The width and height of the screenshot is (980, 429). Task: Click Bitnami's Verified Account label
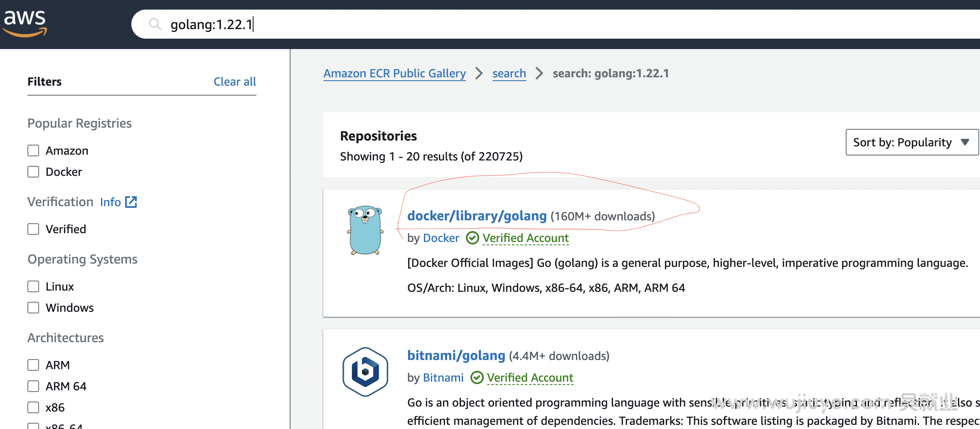point(530,377)
